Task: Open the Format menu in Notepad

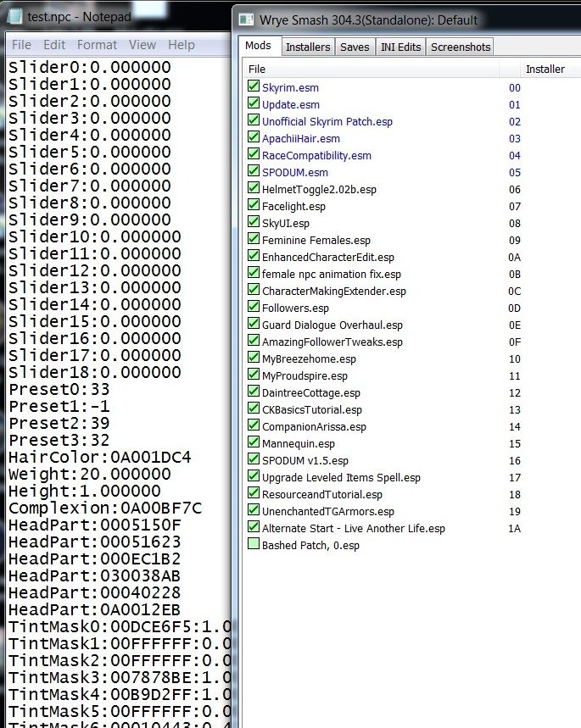Action: (x=97, y=45)
